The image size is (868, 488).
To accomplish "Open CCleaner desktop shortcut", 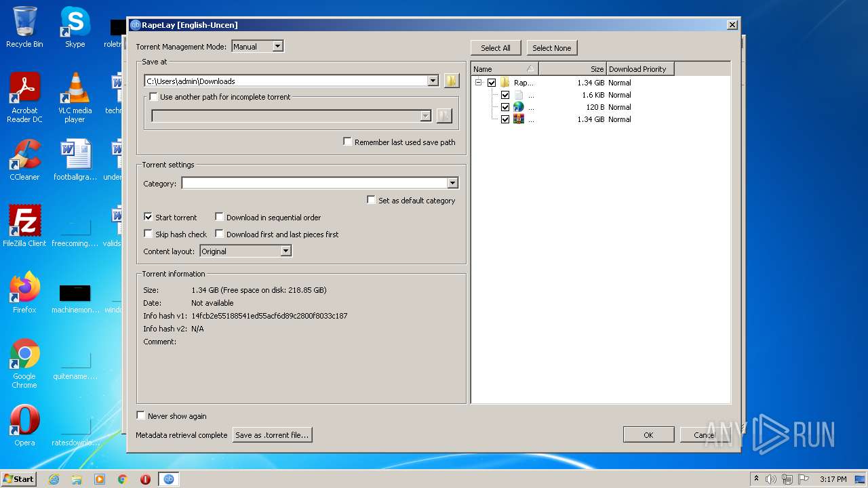I will click(24, 160).
